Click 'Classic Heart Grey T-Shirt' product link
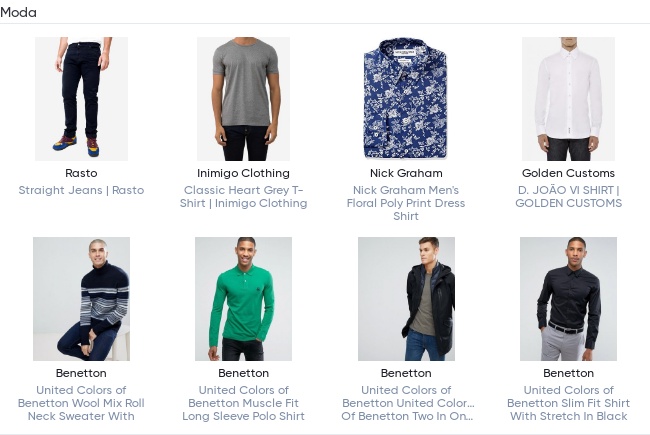Viewport: 650px width, 435px height. pos(243,196)
